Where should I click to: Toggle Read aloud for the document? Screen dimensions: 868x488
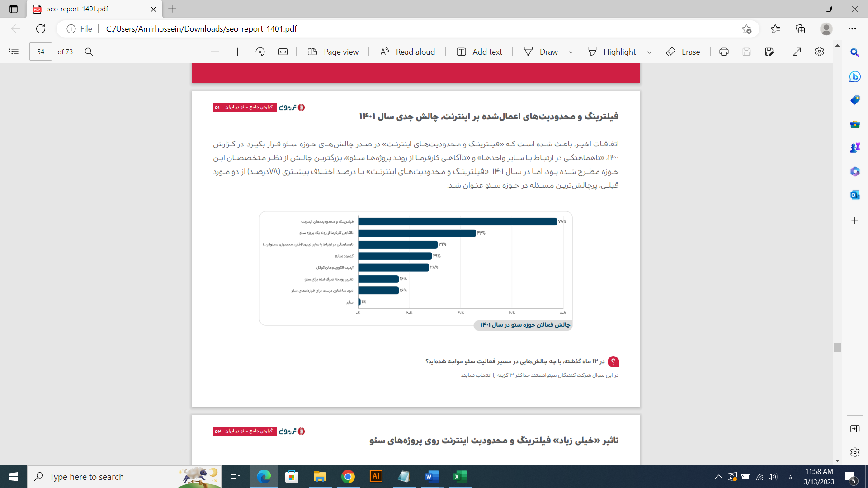407,52
